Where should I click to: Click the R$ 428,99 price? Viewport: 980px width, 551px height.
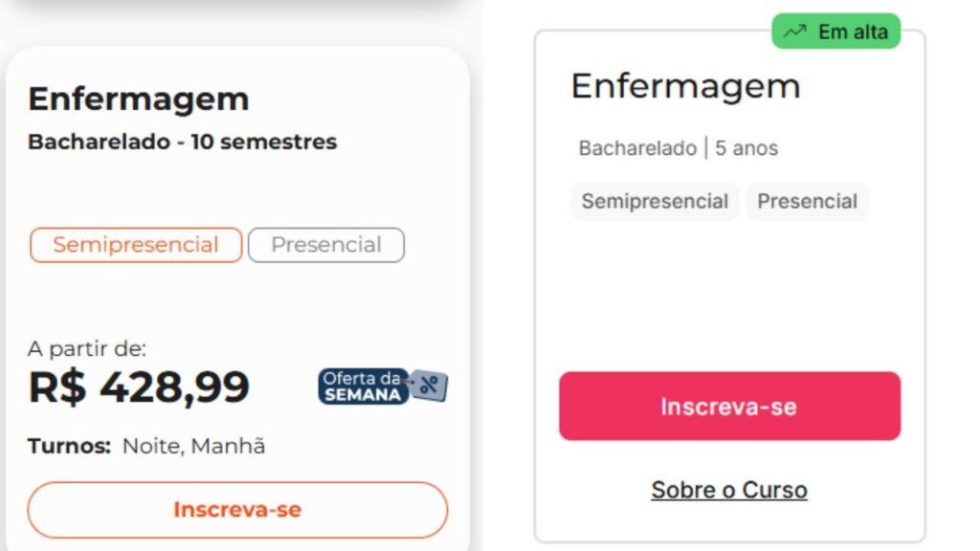(x=139, y=387)
